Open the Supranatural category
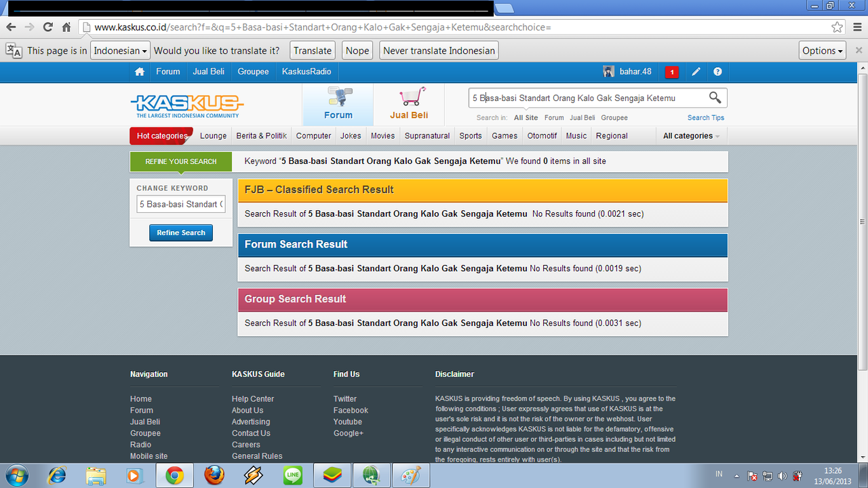The image size is (868, 488). pos(427,136)
